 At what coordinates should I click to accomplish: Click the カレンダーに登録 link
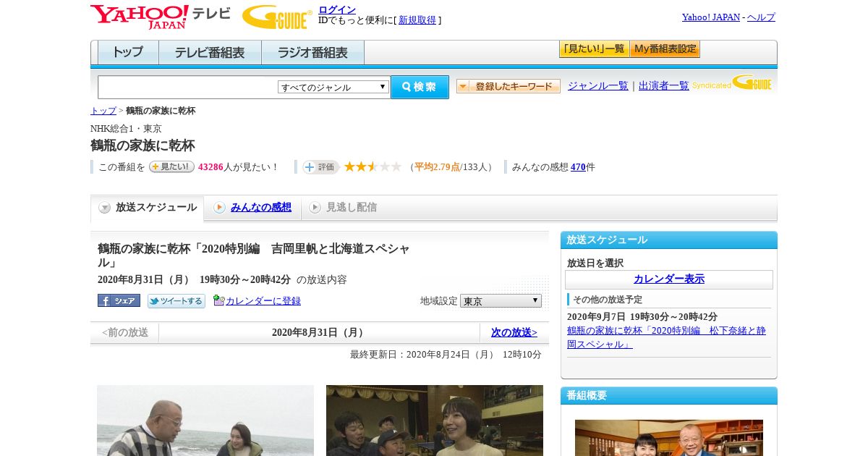pyautogui.click(x=263, y=300)
